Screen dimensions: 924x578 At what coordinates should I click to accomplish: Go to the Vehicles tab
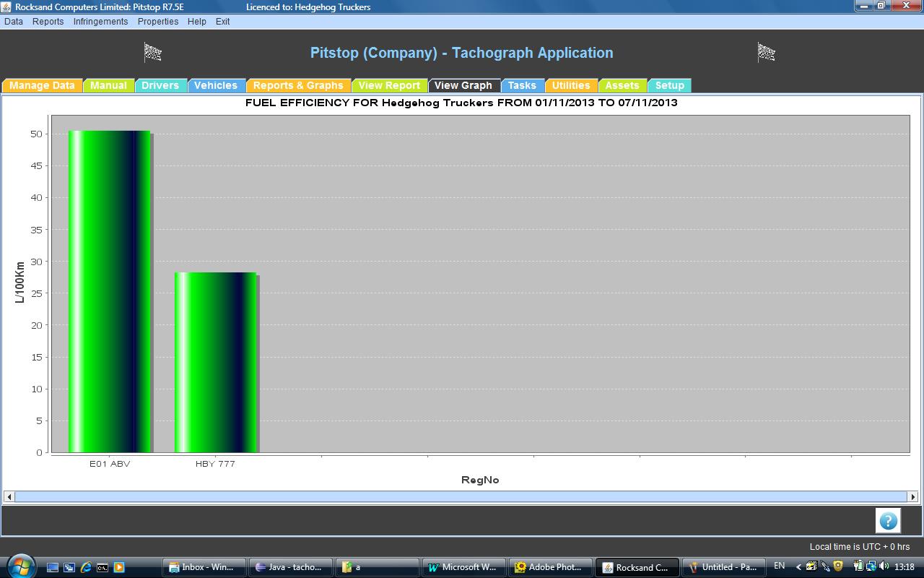216,85
